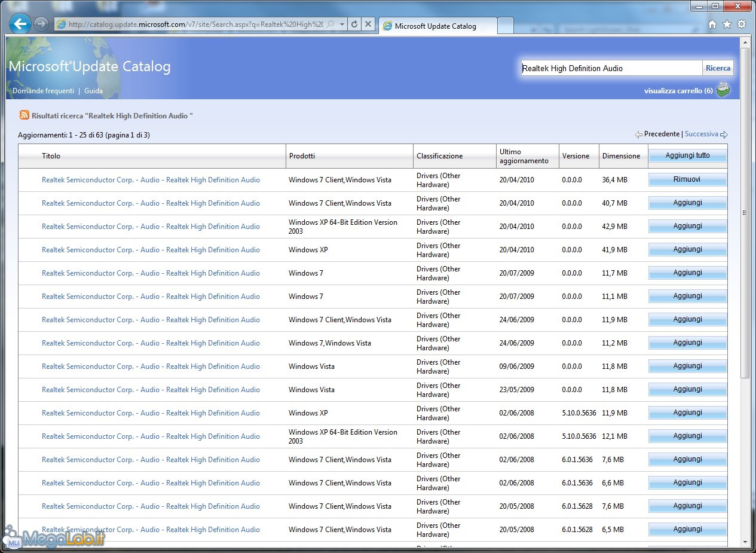Click the browser Forward arrow button
Image resolution: width=756 pixels, height=553 pixels.
[41, 24]
